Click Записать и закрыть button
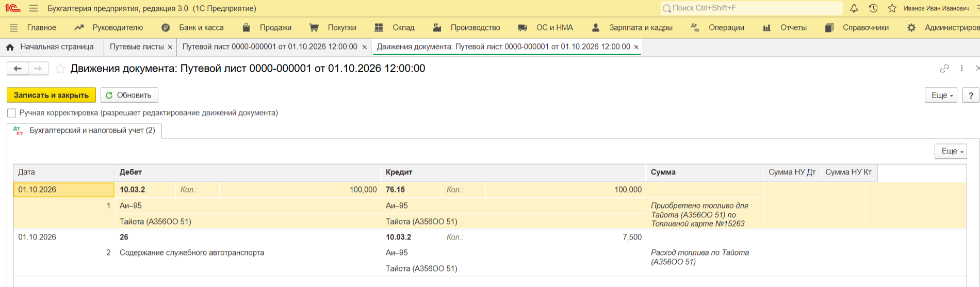The image size is (980, 287). tap(51, 95)
